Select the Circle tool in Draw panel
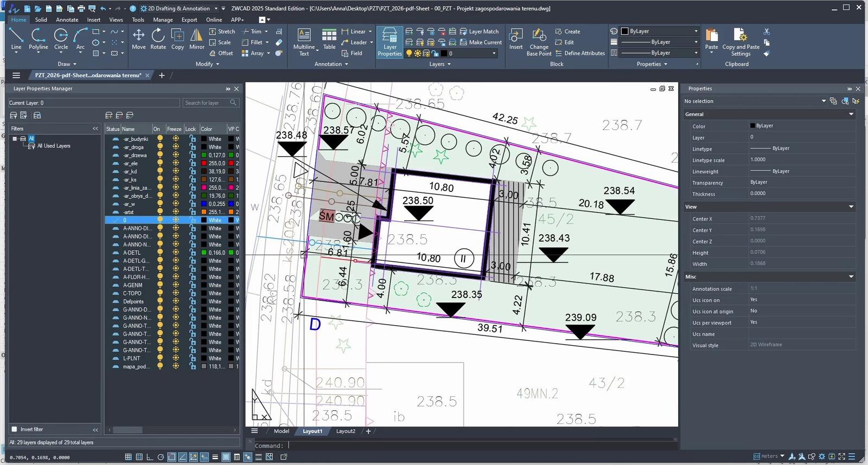 click(61, 39)
